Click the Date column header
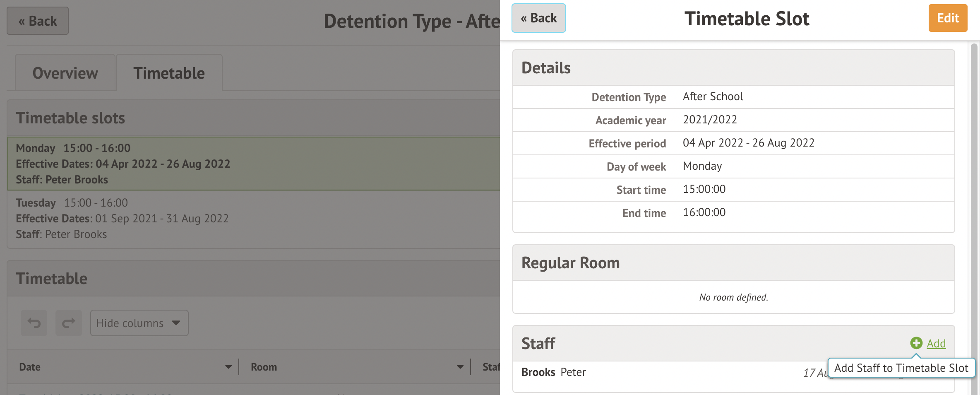 click(x=30, y=367)
